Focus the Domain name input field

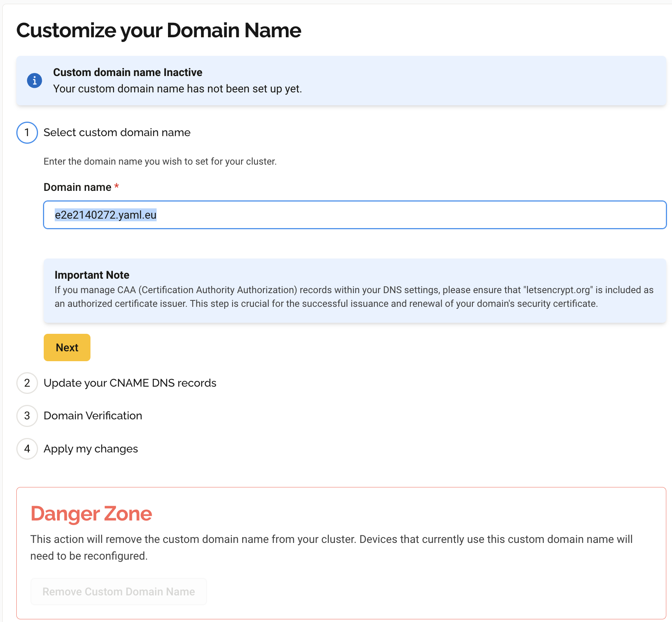coord(355,215)
